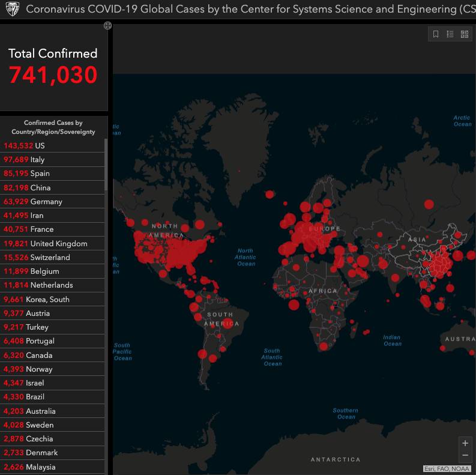Click the Johns Hopkins shield logo
The image size is (476, 475).
tap(13, 9)
